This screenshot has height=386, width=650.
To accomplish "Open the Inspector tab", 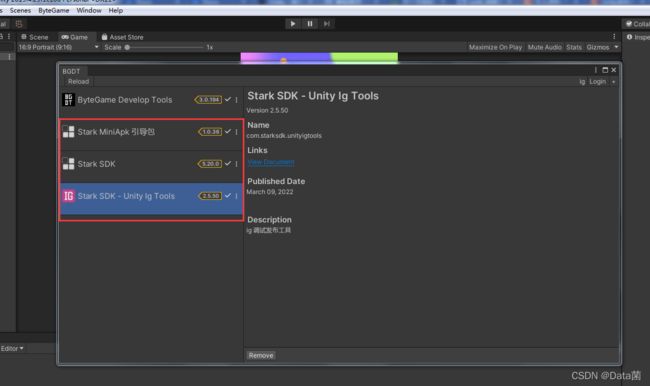I will coord(638,37).
